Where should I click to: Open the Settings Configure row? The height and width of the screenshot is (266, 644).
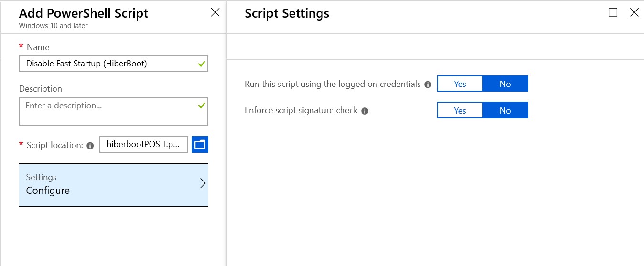click(114, 185)
